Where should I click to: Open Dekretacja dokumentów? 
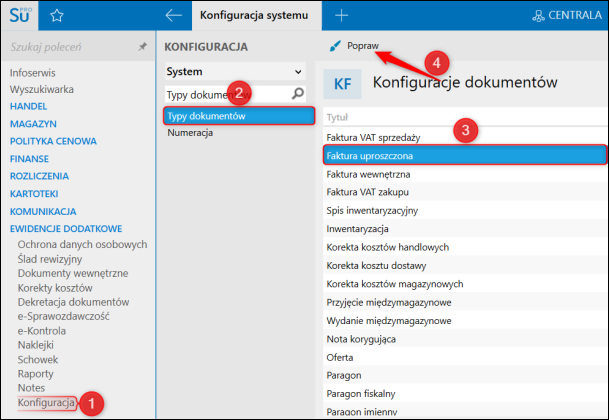point(73,302)
